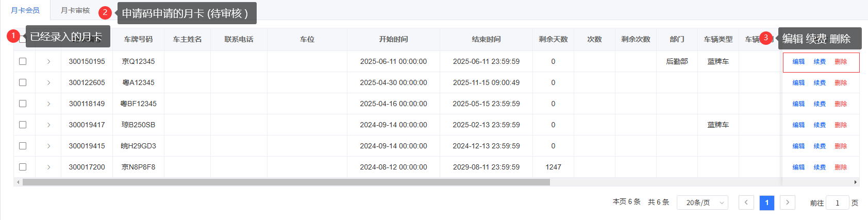Image resolution: width=868 pixels, height=220 pixels.
Task: Click 编辑 for plate 粤BF12345
Action: pos(798,104)
